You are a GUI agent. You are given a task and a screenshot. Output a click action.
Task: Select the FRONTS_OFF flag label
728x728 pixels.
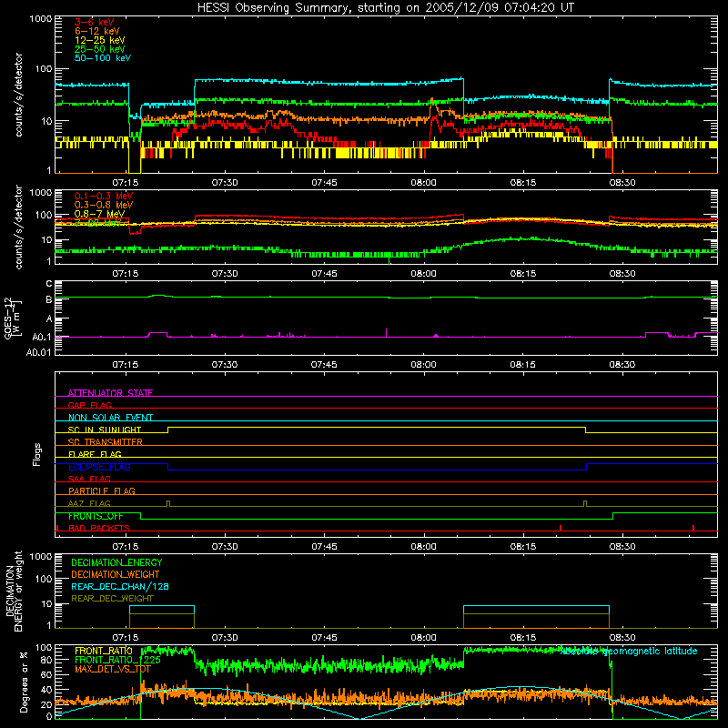pos(96,516)
